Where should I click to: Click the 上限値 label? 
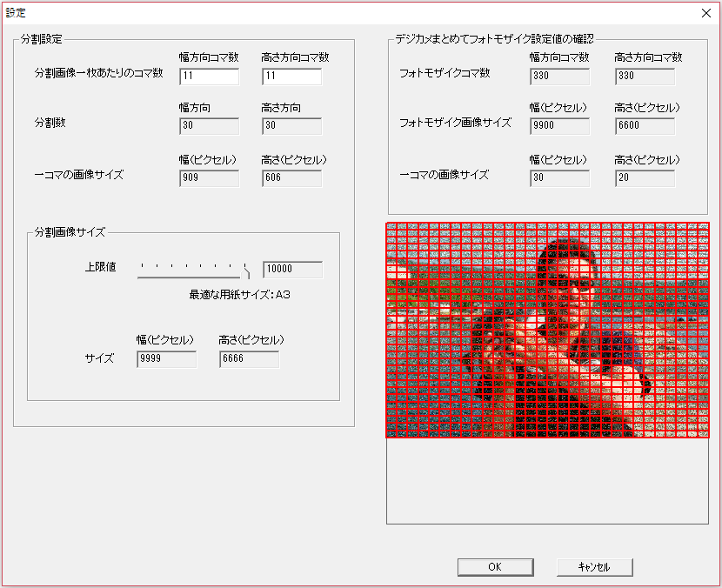click(x=100, y=267)
